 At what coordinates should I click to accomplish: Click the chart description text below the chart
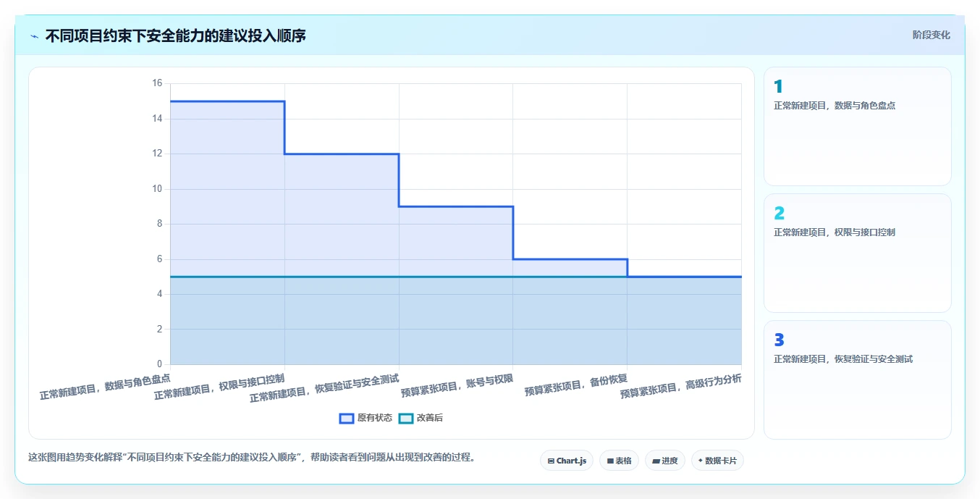tap(252, 457)
